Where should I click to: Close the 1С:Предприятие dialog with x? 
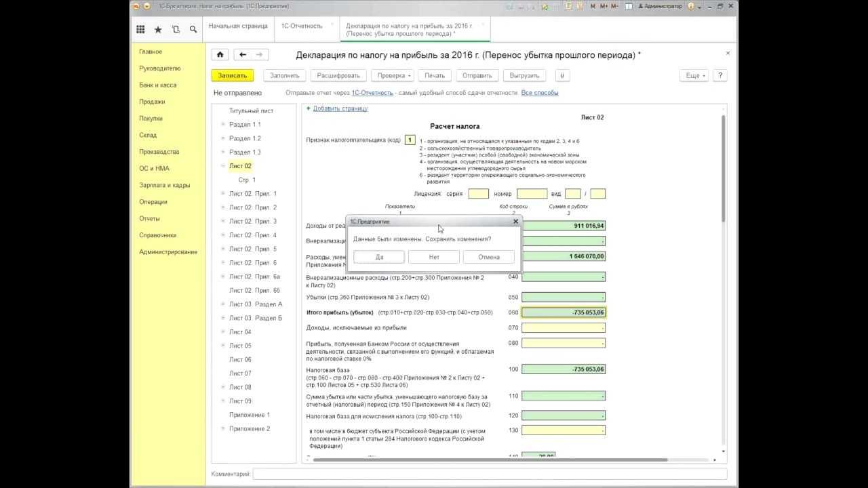click(515, 221)
